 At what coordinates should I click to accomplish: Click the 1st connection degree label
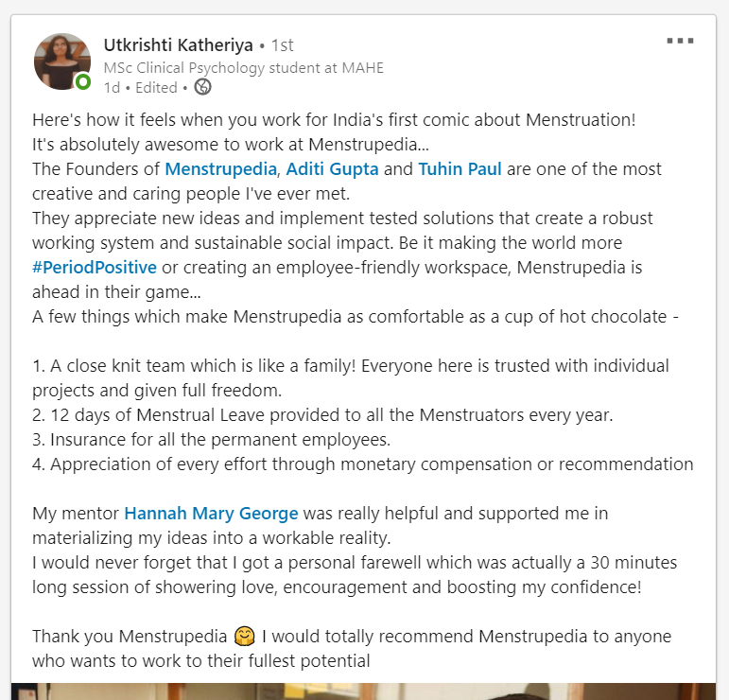point(282,45)
